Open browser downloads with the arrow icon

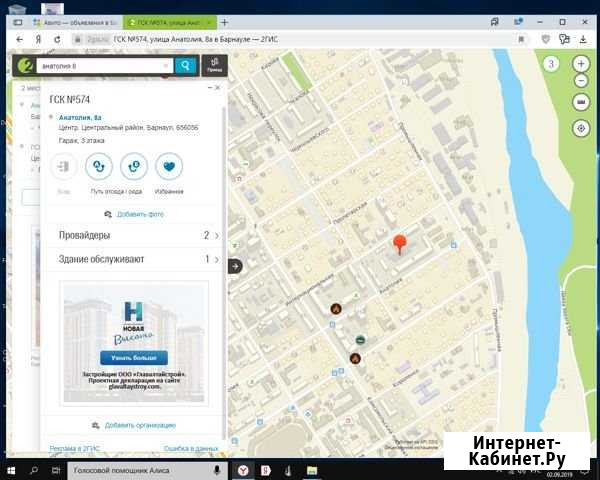coord(583,39)
